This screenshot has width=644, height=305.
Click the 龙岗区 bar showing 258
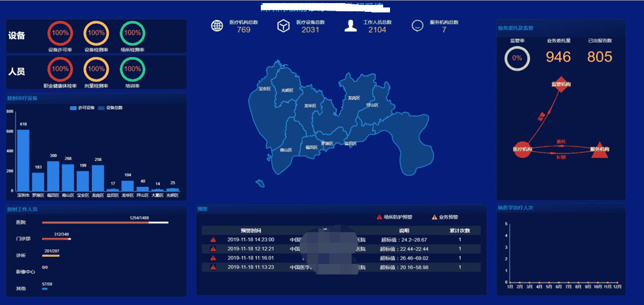(98, 178)
